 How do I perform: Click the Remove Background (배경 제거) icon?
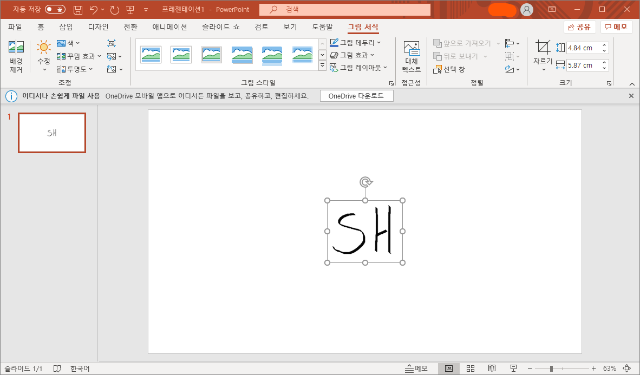click(x=16, y=47)
